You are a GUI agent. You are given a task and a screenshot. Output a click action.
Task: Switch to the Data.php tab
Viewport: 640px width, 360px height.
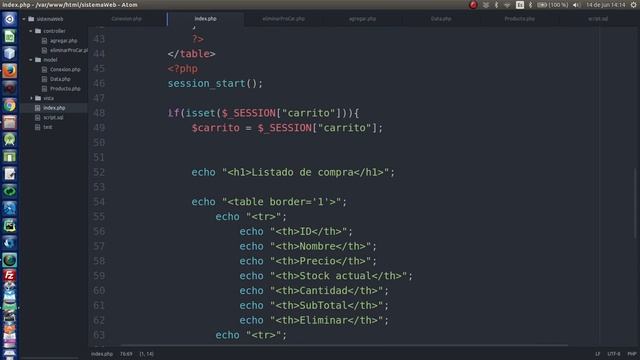click(441, 19)
